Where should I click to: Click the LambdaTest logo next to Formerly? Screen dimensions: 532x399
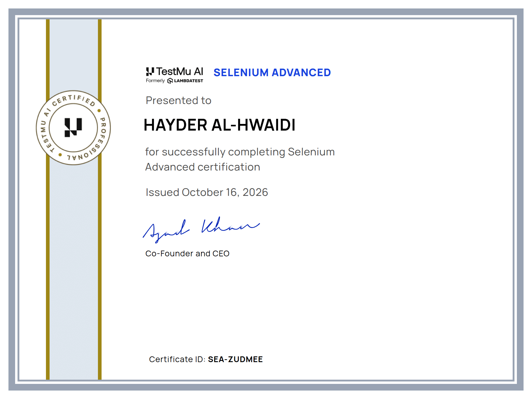pos(185,81)
